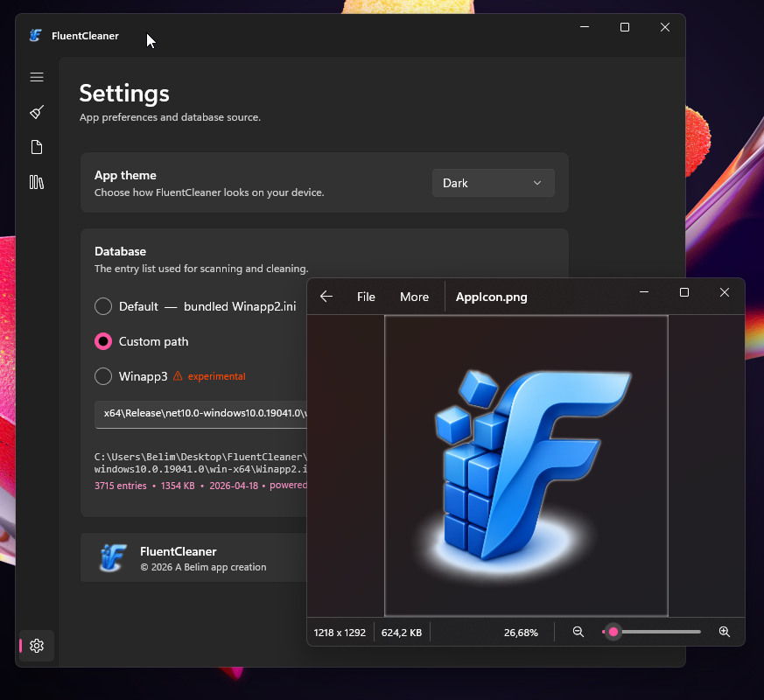Click the experimental warning triangle icon
The image size is (764, 700).
[x=178, y=376]
